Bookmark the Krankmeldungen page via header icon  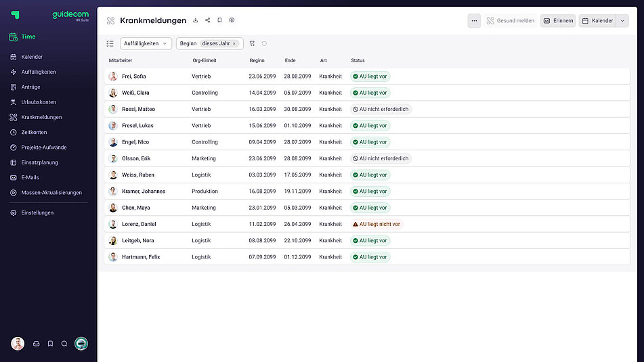tap(219, 20)
